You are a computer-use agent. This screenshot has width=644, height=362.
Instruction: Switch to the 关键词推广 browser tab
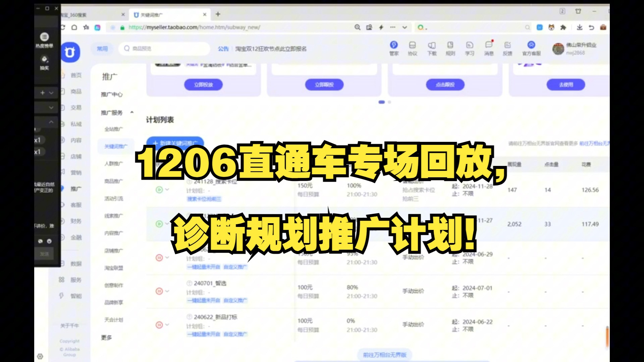coord(169,15)
